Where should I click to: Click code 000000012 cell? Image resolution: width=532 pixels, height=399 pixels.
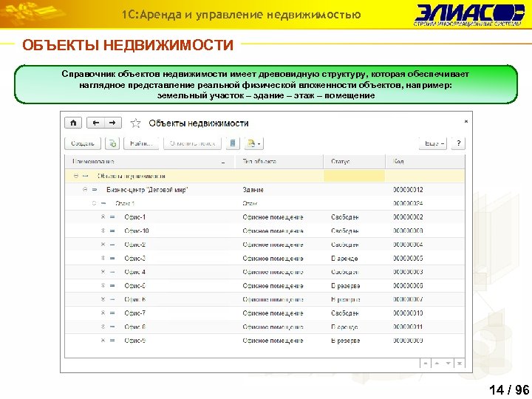point(408,190)
